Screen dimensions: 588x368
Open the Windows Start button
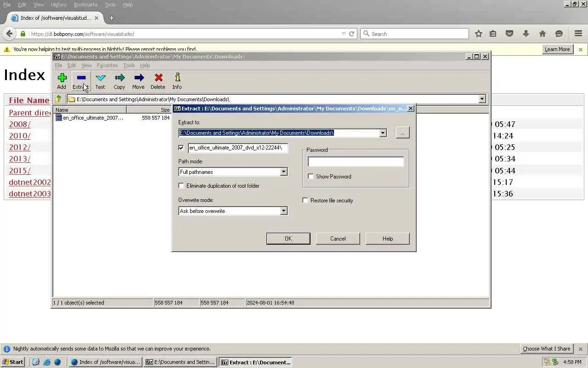pyautogui.click(x=13, y=362)
